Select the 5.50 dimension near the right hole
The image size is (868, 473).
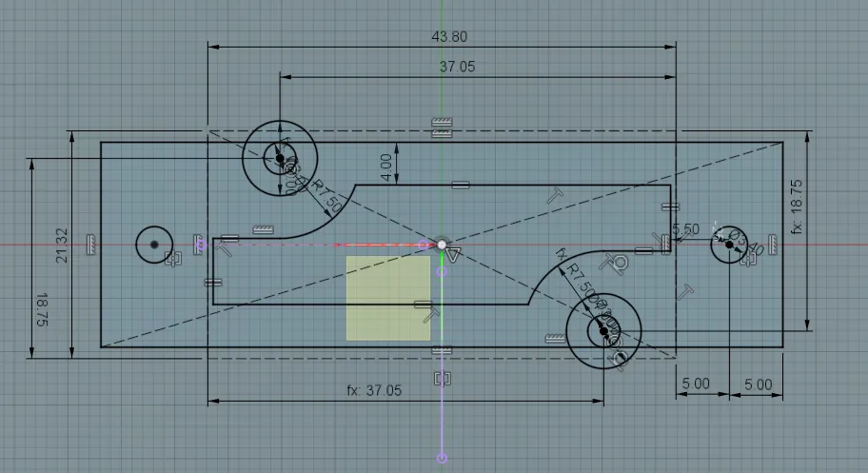[x=685, y=228]
